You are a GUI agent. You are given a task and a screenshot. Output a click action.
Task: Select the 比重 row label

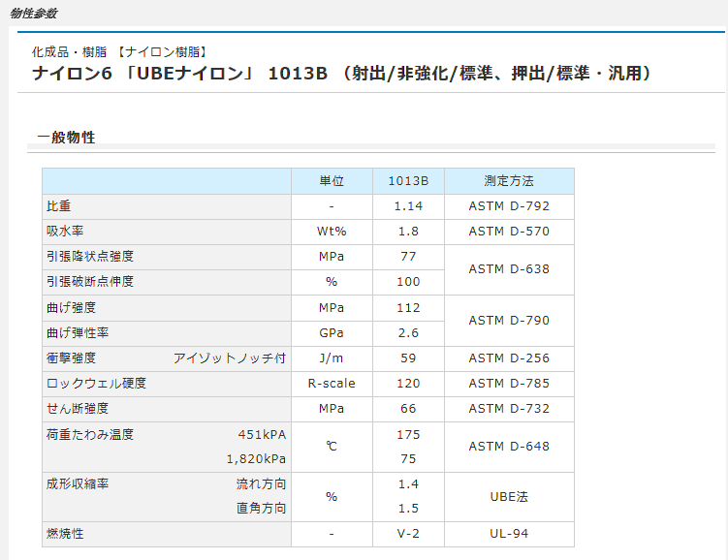coord(58,206)
